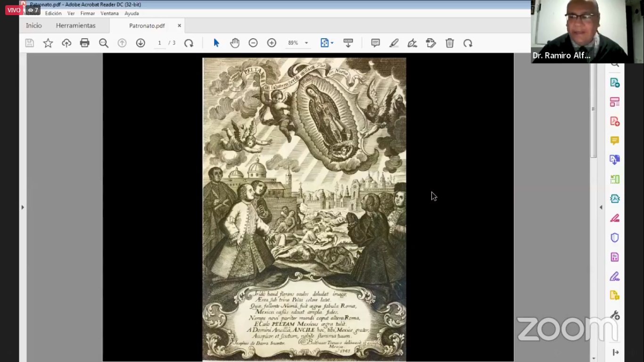Image resolution: width=644 pixels, height=362 pixels.
Task: Select the Highlight text pen tool
Action: point(394,43)
